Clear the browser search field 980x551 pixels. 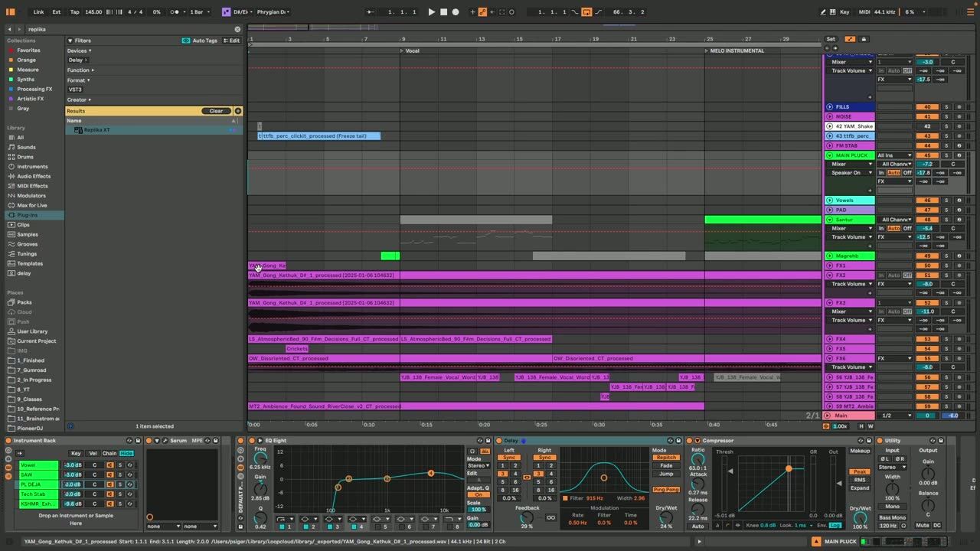(237, 29)
